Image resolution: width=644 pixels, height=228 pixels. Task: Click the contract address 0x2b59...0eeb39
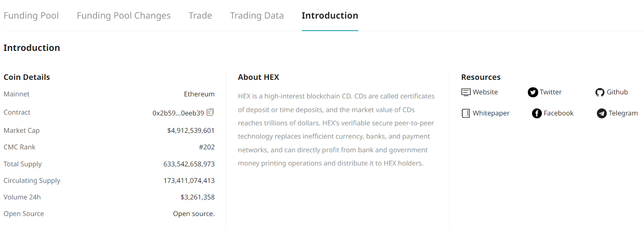(178, 113)
